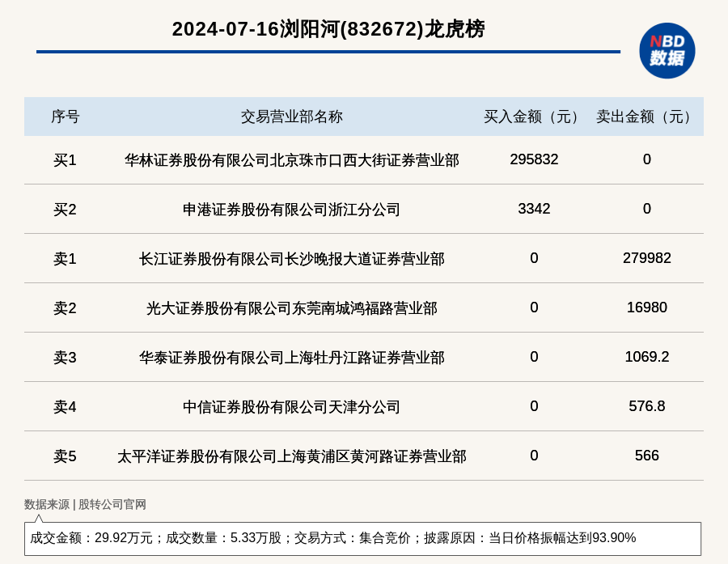This screenshot has width=728, height=564.
Task: Select the title 2024-07-16浏阳河(832672)龙虎榜
Action: coord(328,29)
